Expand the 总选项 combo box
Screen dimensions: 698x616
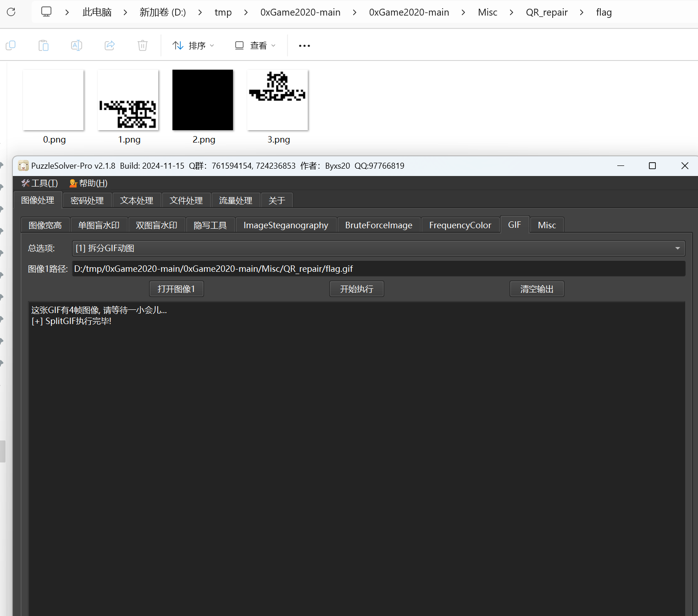click(378, 248)
